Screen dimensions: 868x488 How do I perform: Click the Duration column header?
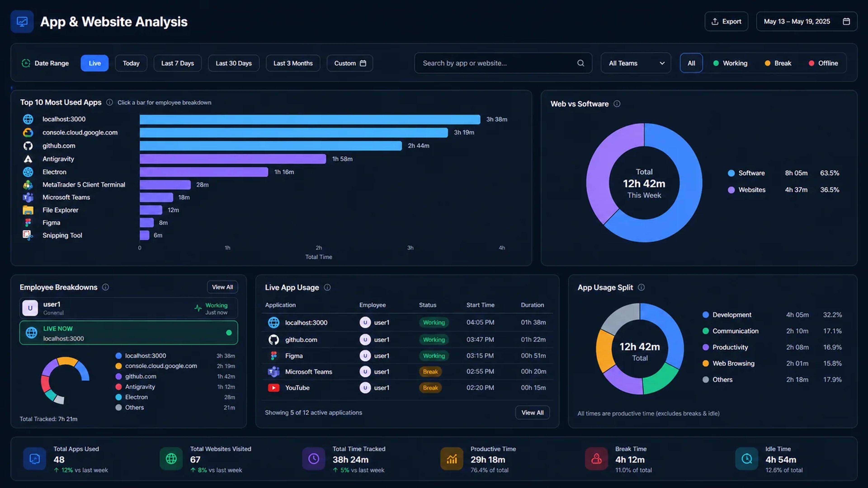click(532, 305)
